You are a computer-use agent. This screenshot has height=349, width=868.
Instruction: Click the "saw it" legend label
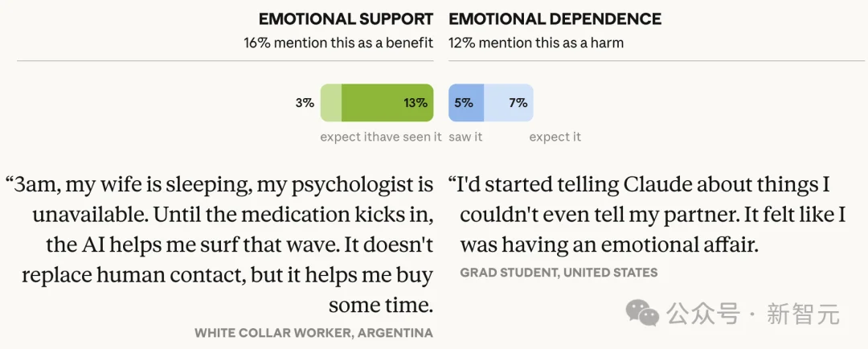[466, 137]
